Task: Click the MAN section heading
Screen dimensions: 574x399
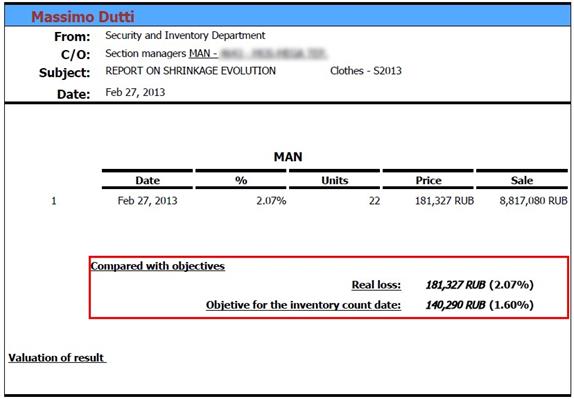Action: pos(288,157)
